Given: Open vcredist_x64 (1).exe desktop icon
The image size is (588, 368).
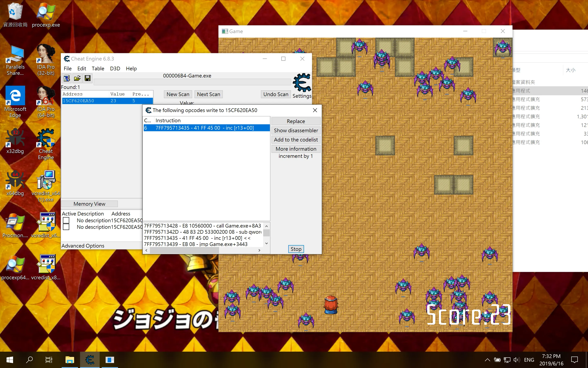Looking at the screenshot, I should pos(46,186).
